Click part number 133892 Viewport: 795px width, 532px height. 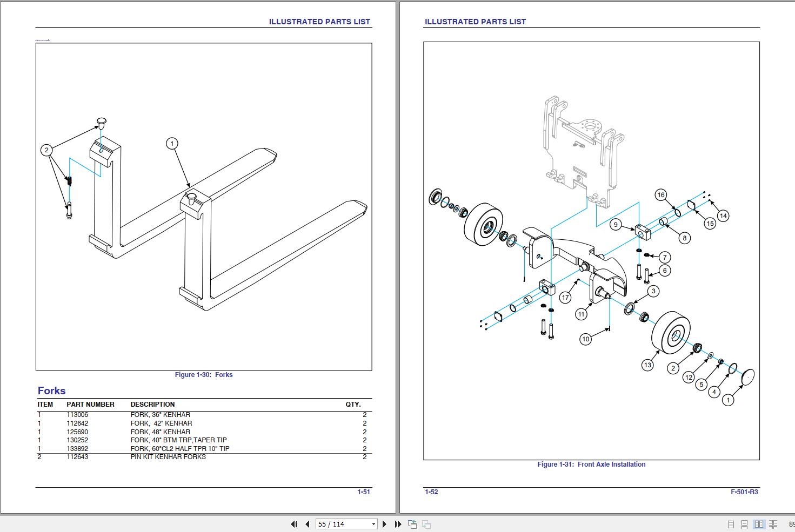coord(77,449)
